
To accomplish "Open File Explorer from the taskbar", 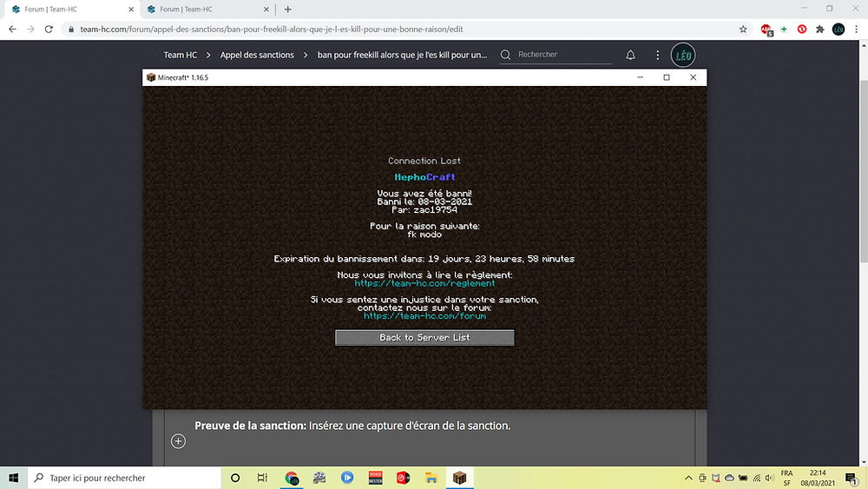I will coord(431,478).
